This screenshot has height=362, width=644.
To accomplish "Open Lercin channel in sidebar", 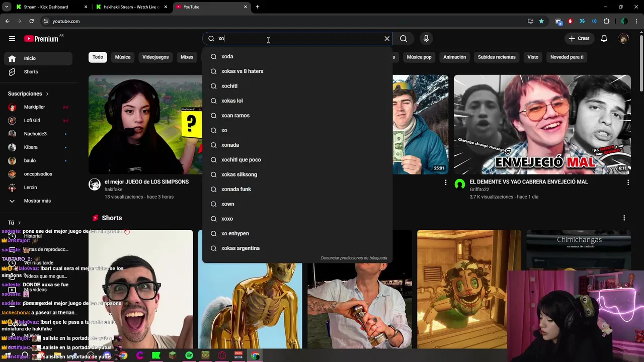I will point(38,188).
